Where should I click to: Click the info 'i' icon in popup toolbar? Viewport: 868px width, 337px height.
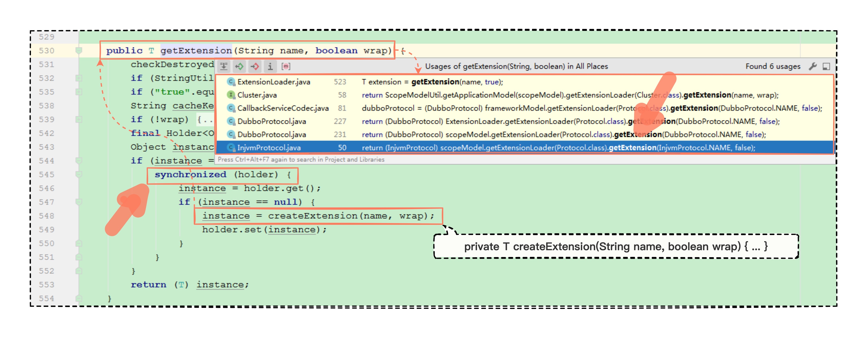[270, 66]
